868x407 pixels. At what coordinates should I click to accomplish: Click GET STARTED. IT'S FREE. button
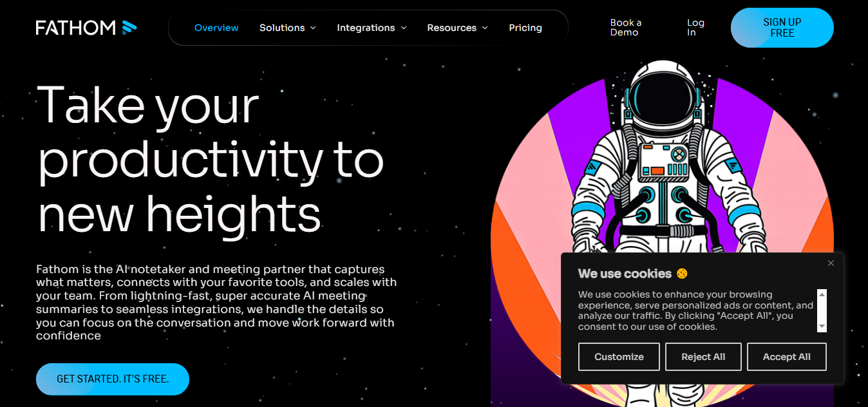point(113,379)
